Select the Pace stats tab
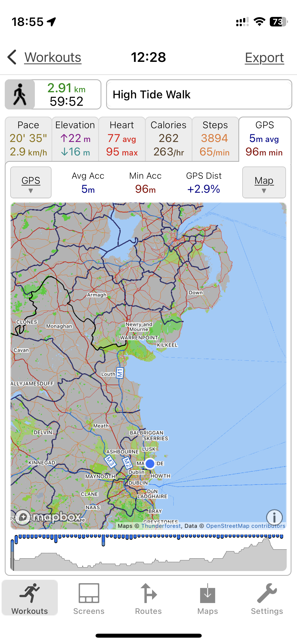Viewport: 297px width, 644px height. click(29, 139)
